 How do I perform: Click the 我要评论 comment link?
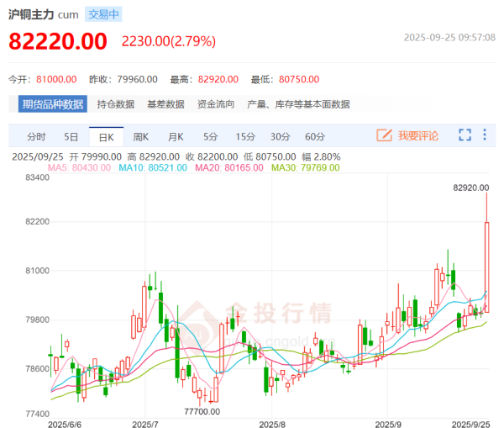(418, 135)
